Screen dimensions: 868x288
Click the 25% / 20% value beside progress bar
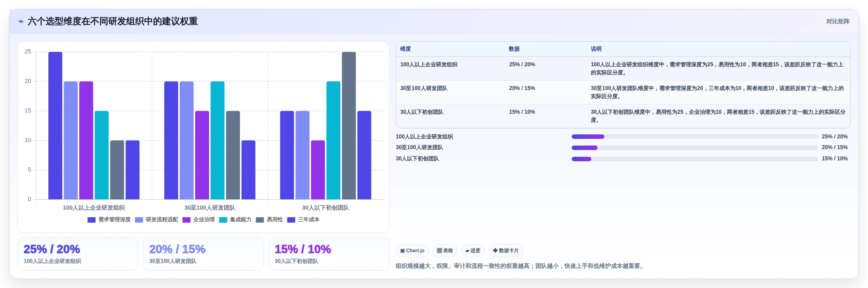pyautogui.click(x=835, y=137)
